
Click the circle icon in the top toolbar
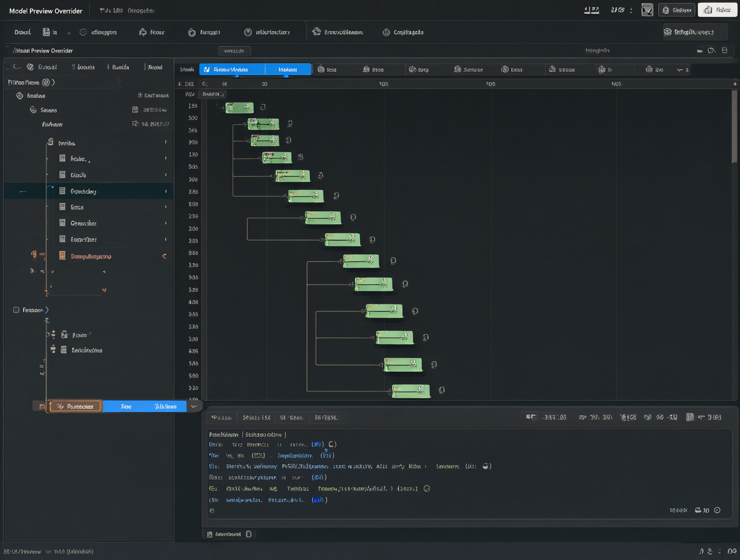pyautogui.click(x=83, y=32)
